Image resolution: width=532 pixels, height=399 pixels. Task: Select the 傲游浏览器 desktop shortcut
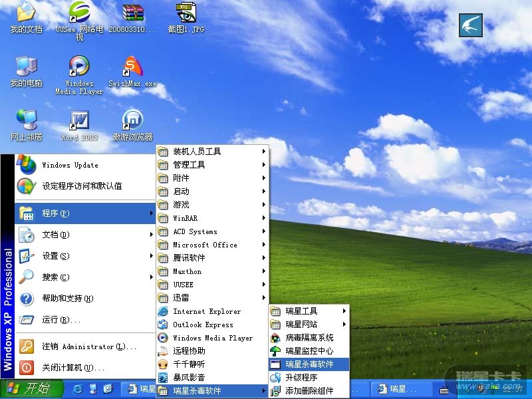tap(132, 126)
